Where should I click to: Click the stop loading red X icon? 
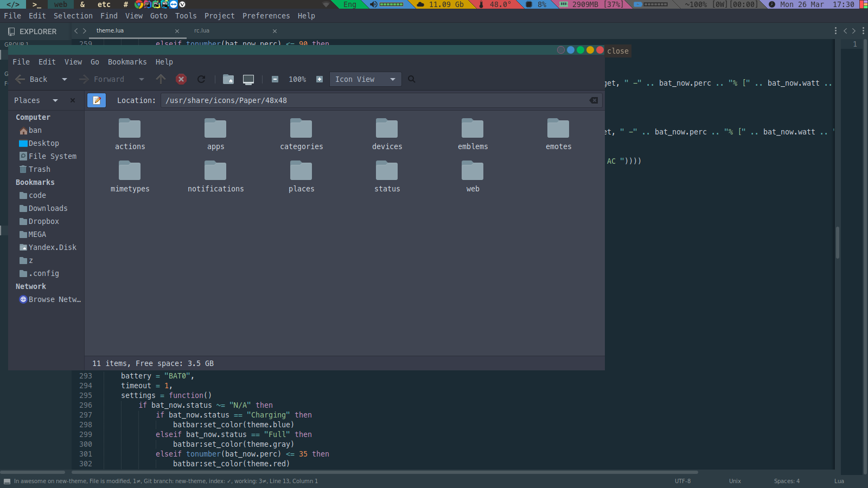coord(181,79)
